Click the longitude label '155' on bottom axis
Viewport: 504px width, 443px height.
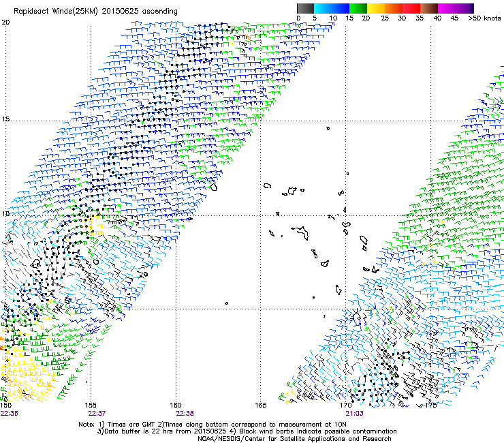pyautogui.click(x=91, y=405)
